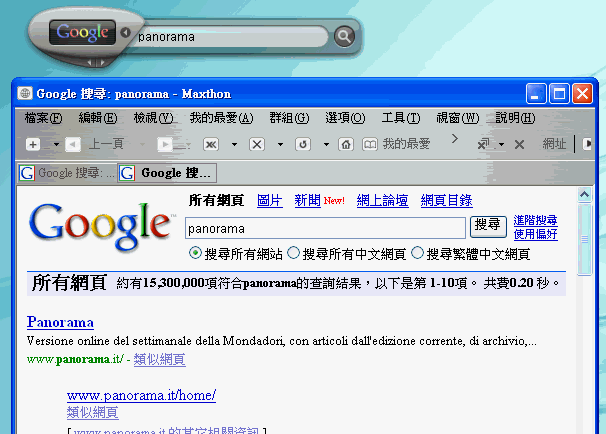Open the 新聞 news link

click(x=308, y=200)
